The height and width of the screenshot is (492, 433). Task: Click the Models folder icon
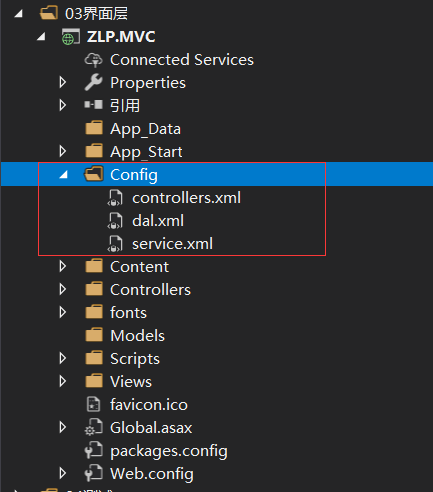point(94,335)
